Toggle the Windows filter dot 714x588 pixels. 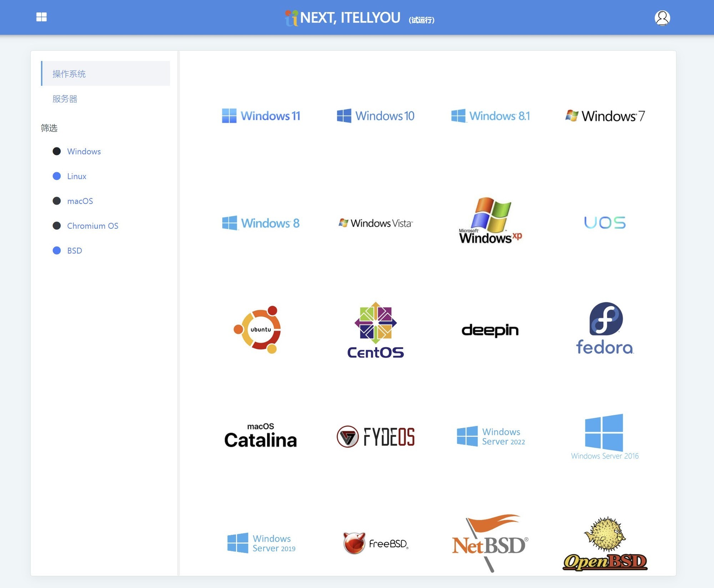(57, 151)
